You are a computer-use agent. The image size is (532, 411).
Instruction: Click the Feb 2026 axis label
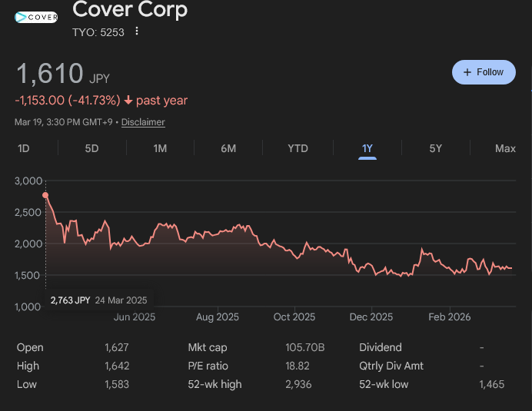(450, 317)
